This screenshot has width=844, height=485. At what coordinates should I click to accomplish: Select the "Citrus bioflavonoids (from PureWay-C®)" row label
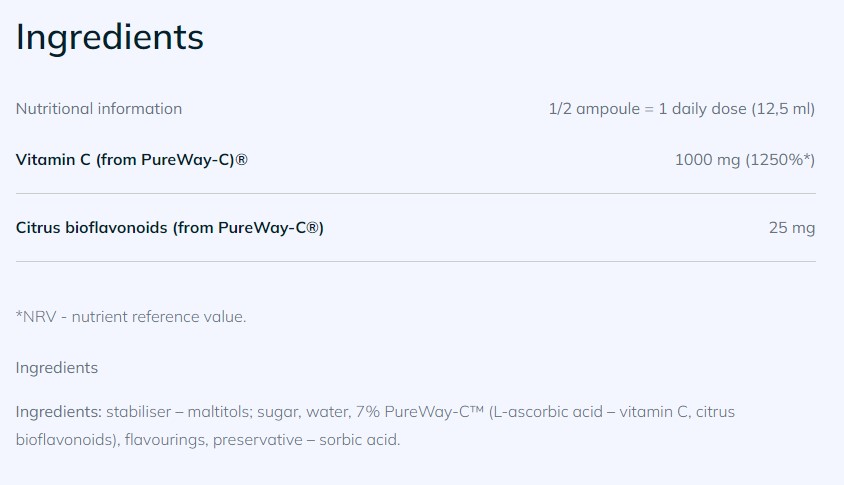[x=170, y=227]
